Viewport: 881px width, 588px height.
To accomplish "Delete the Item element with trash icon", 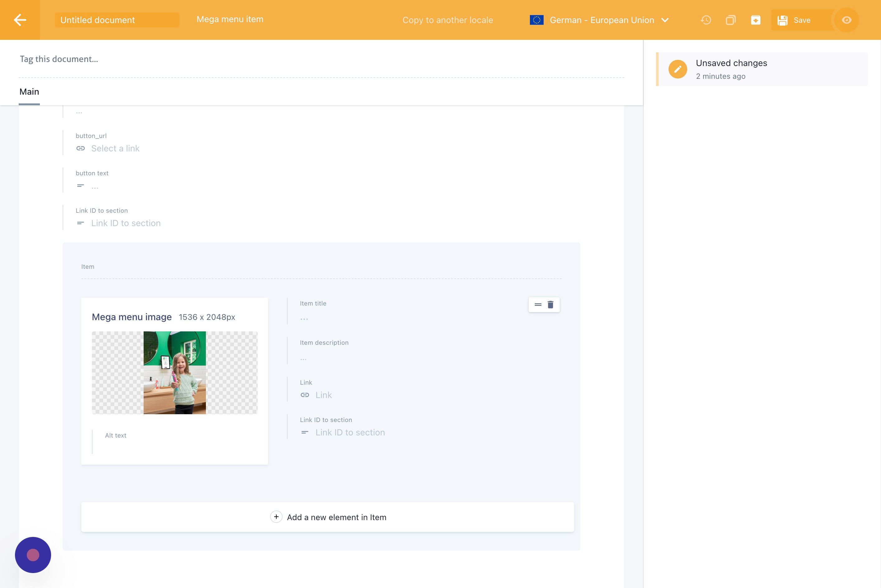I will point(550,305).
